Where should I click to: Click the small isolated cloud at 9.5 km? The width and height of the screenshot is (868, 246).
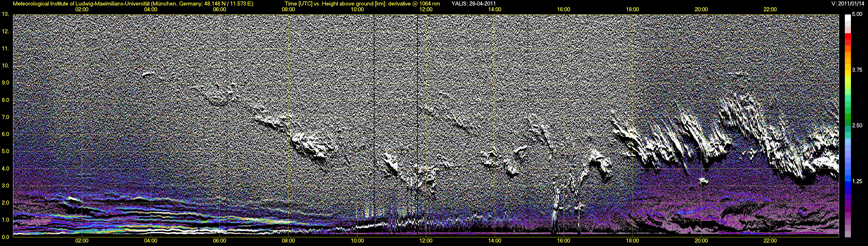point(147,74)
